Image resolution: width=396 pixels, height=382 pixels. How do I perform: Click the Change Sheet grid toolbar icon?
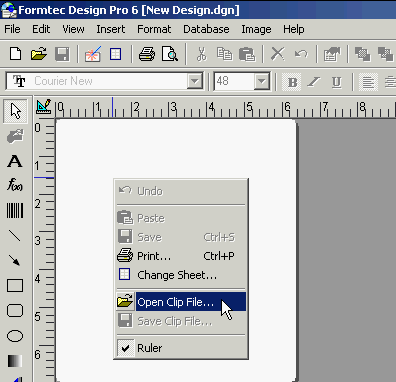(x=115, y=54)
